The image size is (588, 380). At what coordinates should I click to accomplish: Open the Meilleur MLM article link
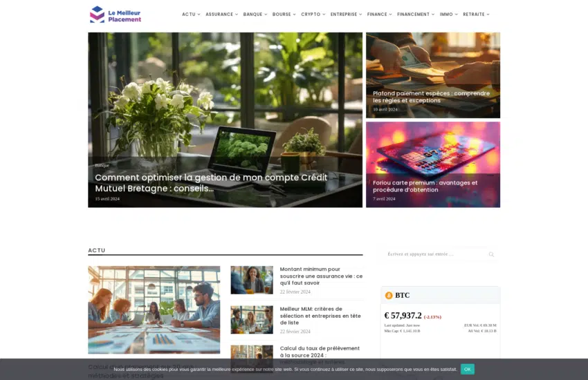coord(320,315)
